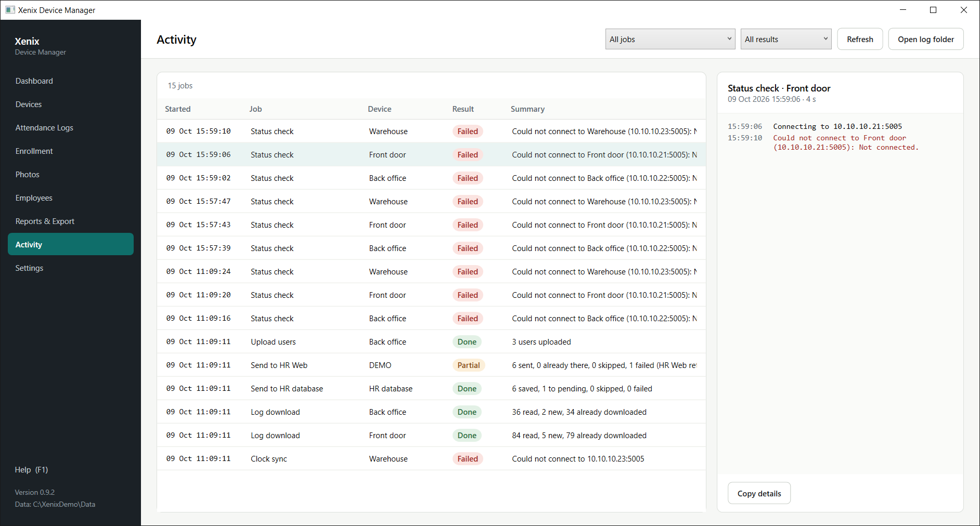Open Attendance Logs section
This screenshot has height=526, width=980.
click(71, 128)
